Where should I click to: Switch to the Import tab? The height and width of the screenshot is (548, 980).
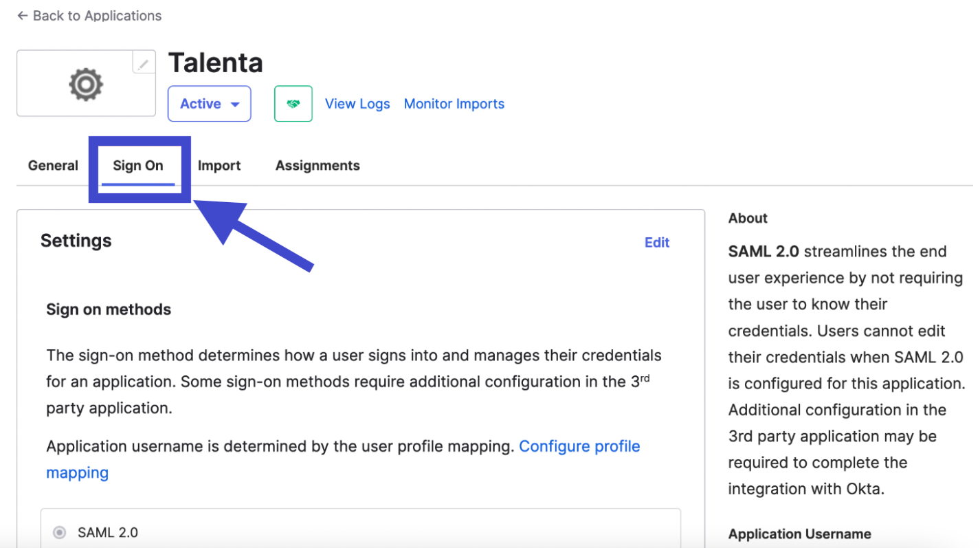click(219, 166)
